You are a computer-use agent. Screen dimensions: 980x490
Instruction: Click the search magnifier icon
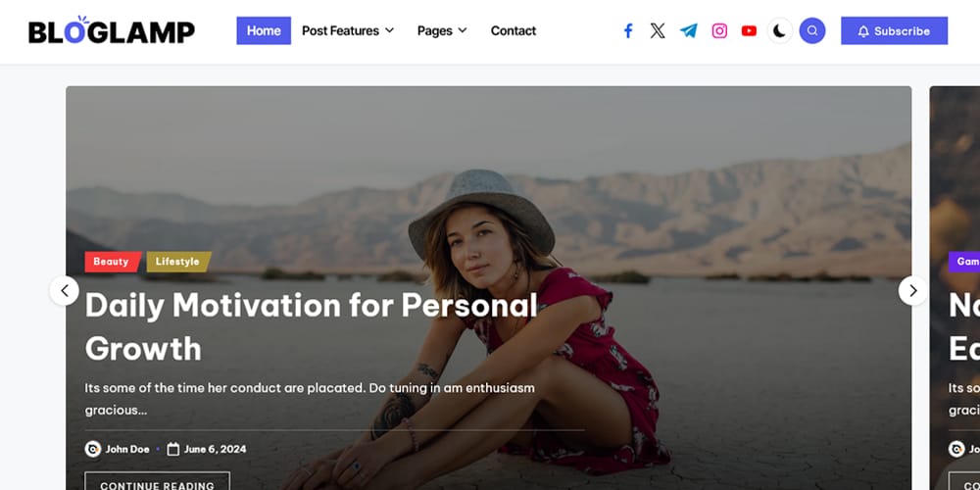coord(811,30)
